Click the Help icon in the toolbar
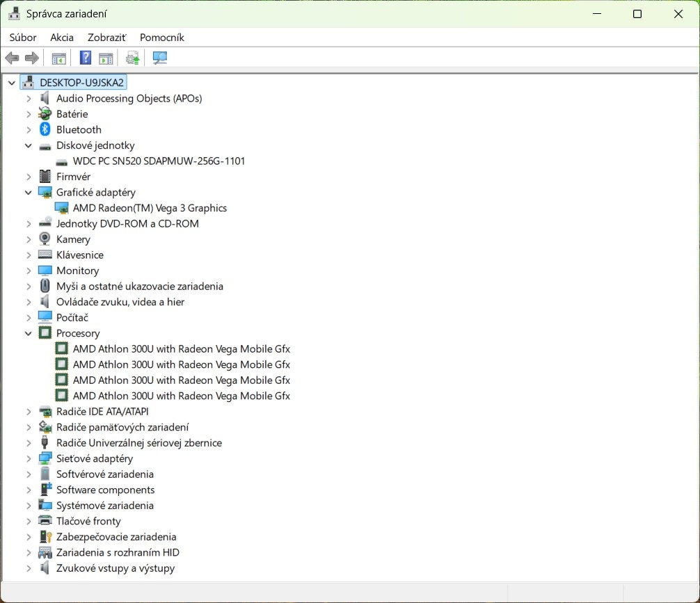Image resolution: width=700 pixels, height=603 pixels. tap(85, 58)
